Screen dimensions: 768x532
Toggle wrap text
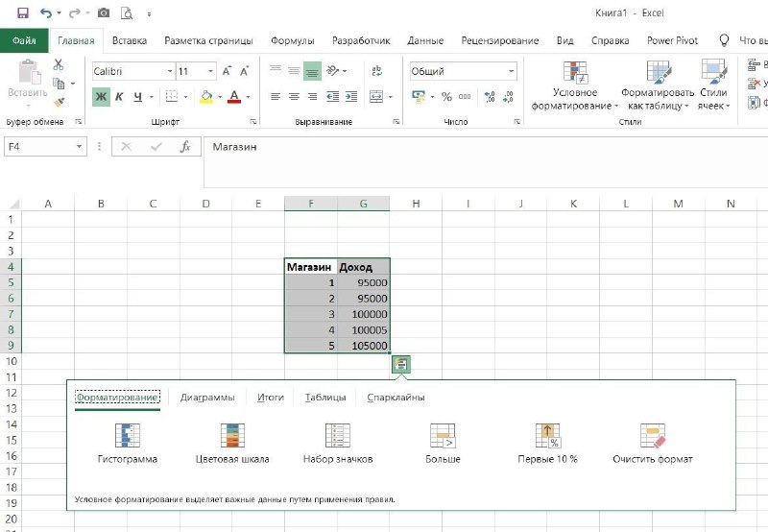376,71
